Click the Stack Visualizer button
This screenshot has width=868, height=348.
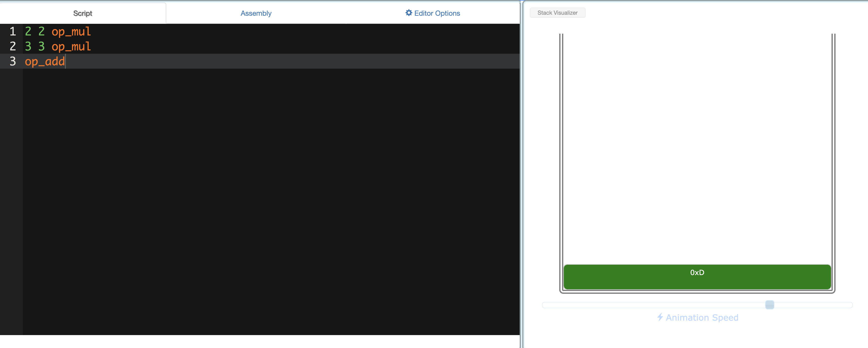(557, 13)
